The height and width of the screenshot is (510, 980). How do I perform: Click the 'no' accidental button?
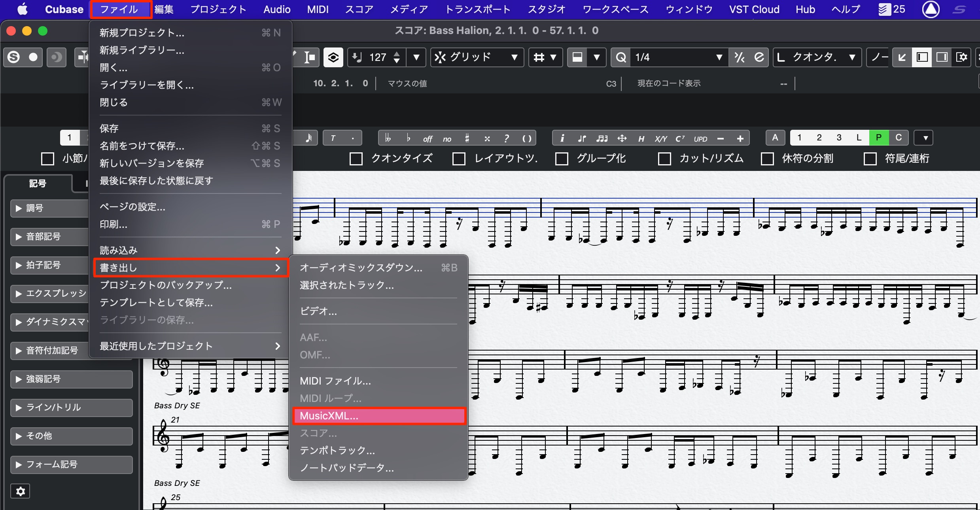click(447, 139)
